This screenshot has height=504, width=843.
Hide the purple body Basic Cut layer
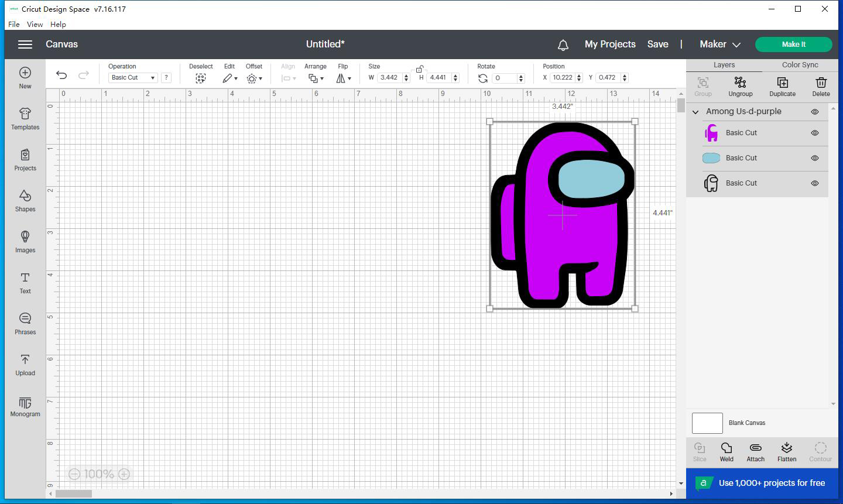(814, 133)
